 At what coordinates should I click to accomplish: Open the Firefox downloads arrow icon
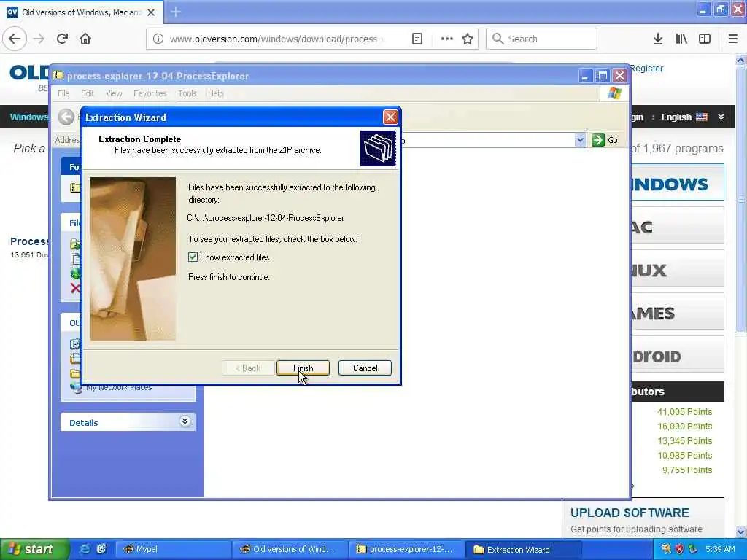(657, 39)
